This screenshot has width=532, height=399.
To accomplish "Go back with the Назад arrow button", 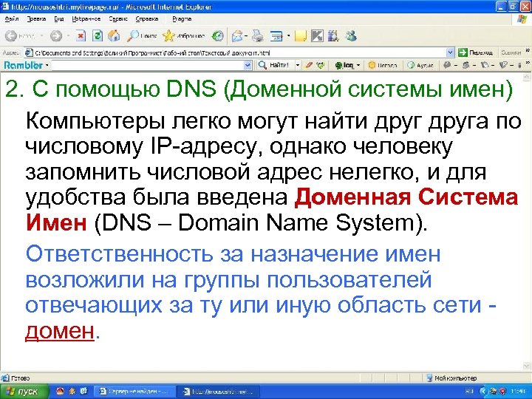I will 21,35.
